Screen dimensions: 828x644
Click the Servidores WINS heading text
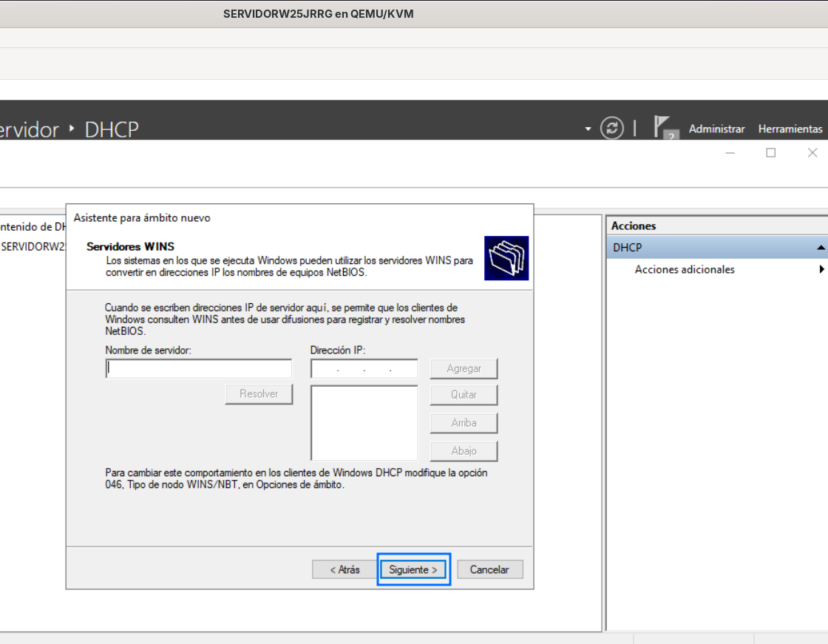click(x=130, y=247)
